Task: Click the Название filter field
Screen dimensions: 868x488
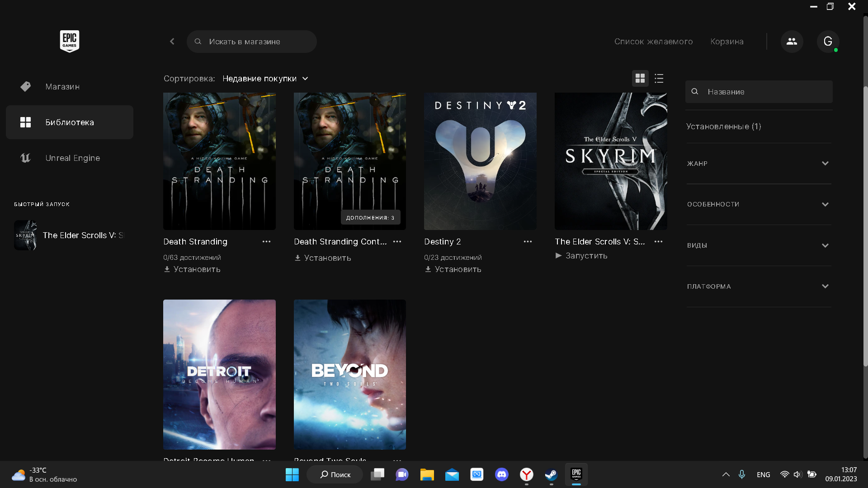Action: tap(759, 92)
